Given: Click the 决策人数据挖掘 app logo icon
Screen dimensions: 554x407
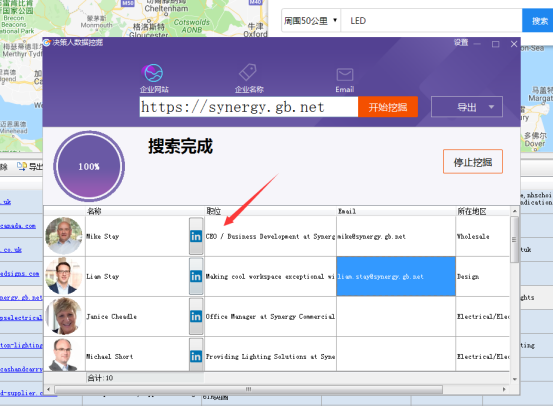Looking at the screenshot, I should [x=47, y=43].
